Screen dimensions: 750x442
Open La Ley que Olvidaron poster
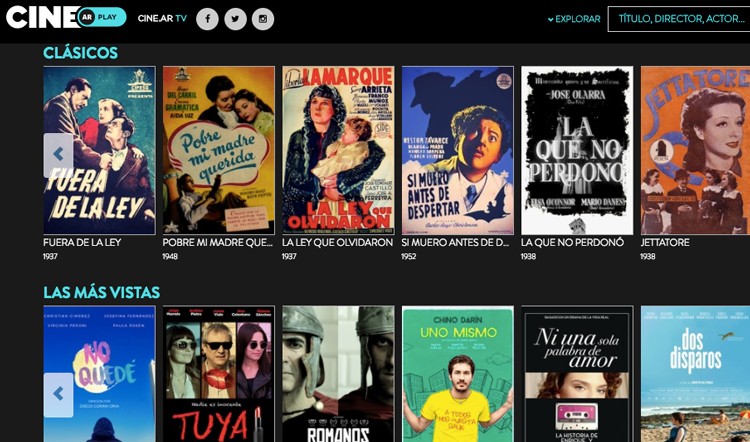tap(338, 150)
